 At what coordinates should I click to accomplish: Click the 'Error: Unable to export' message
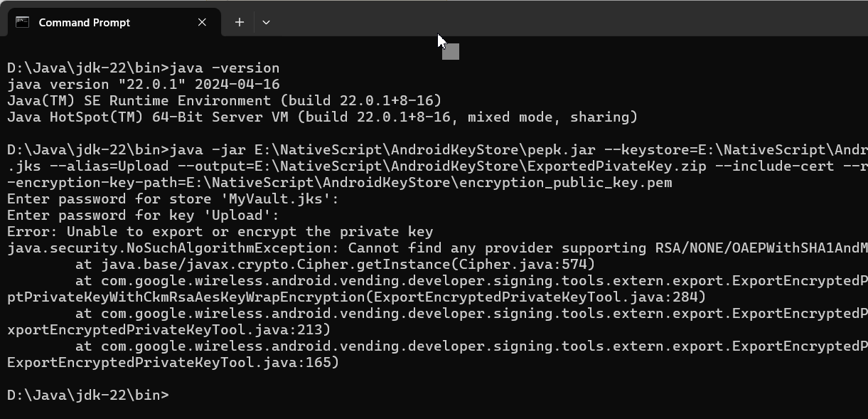(220, 232)
